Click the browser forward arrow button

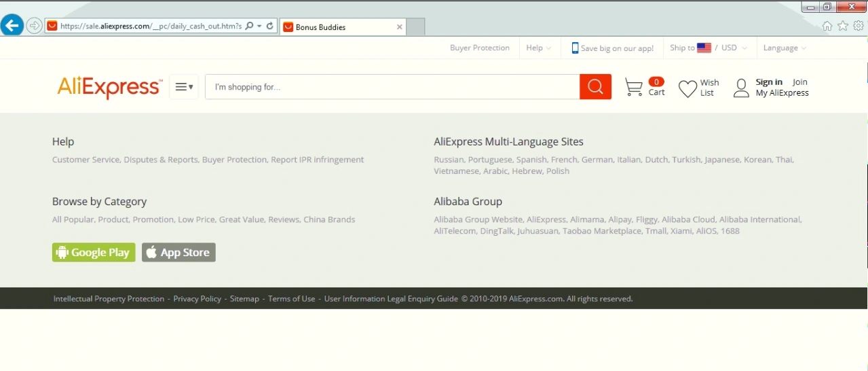point(34,26)
